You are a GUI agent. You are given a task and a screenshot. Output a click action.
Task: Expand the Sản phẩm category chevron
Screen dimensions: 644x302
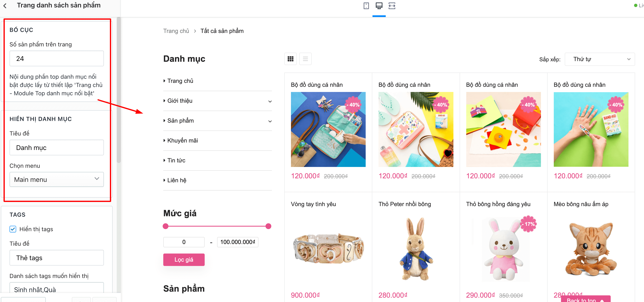(x=270, y=121)
